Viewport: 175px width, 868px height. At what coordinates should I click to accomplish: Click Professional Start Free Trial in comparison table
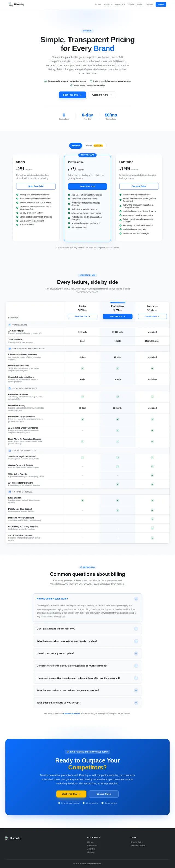(118, 316)
